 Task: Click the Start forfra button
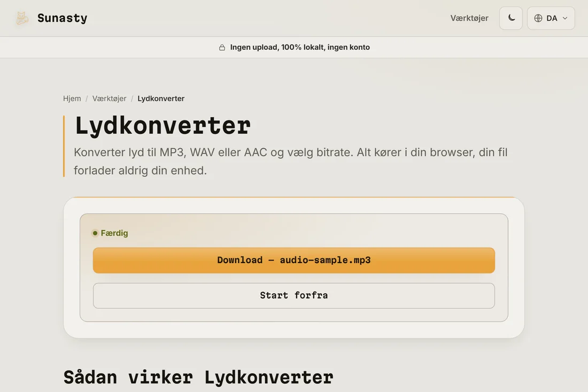click(x=293, y=296)
